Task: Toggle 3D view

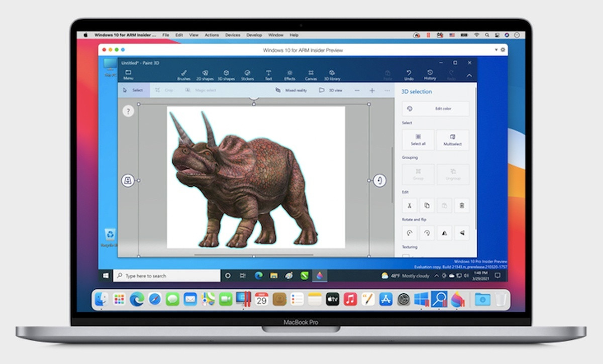Action: point(331,90)
